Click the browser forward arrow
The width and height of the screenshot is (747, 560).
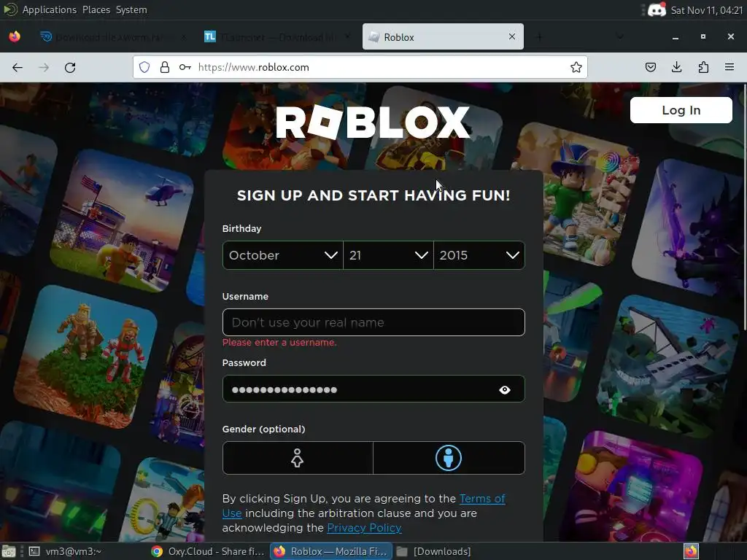44,68
